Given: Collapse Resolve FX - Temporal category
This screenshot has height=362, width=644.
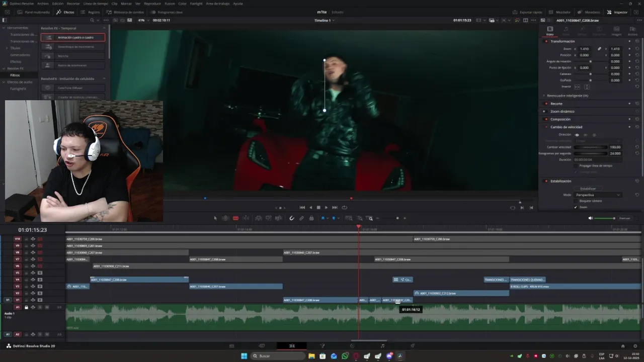Looking at the screenshot, I should click(x=104, y=28).
